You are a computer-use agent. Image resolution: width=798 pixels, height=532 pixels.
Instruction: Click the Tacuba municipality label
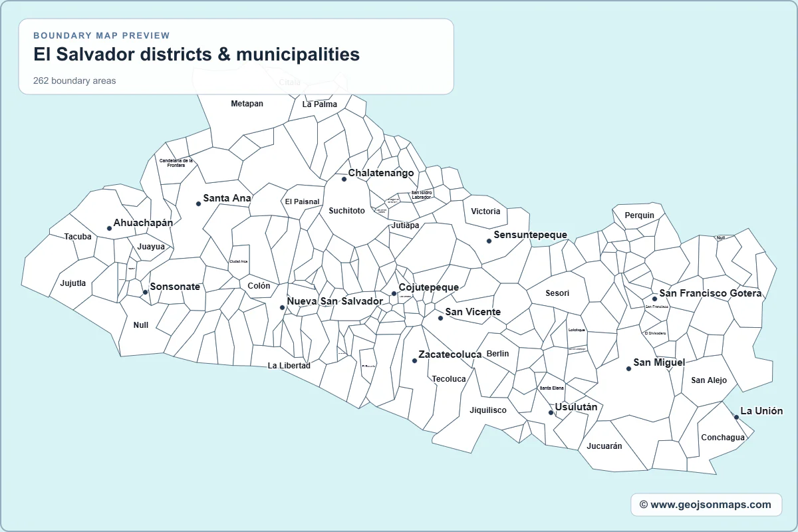78,237
